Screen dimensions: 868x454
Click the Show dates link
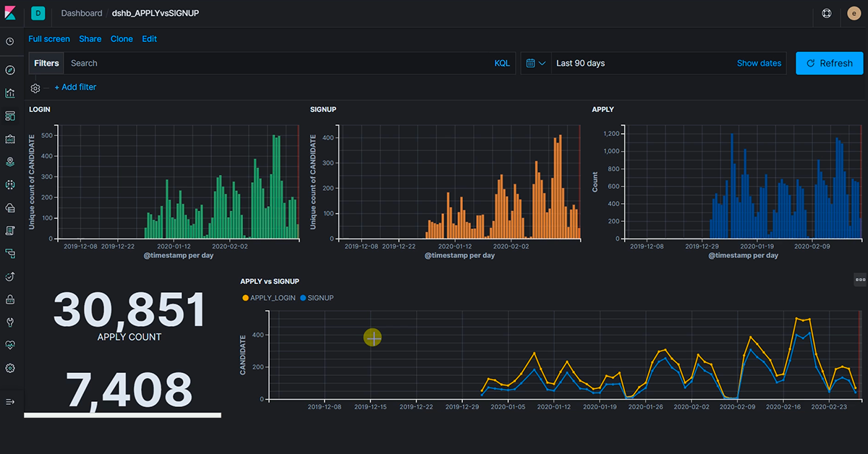point(759,64)
